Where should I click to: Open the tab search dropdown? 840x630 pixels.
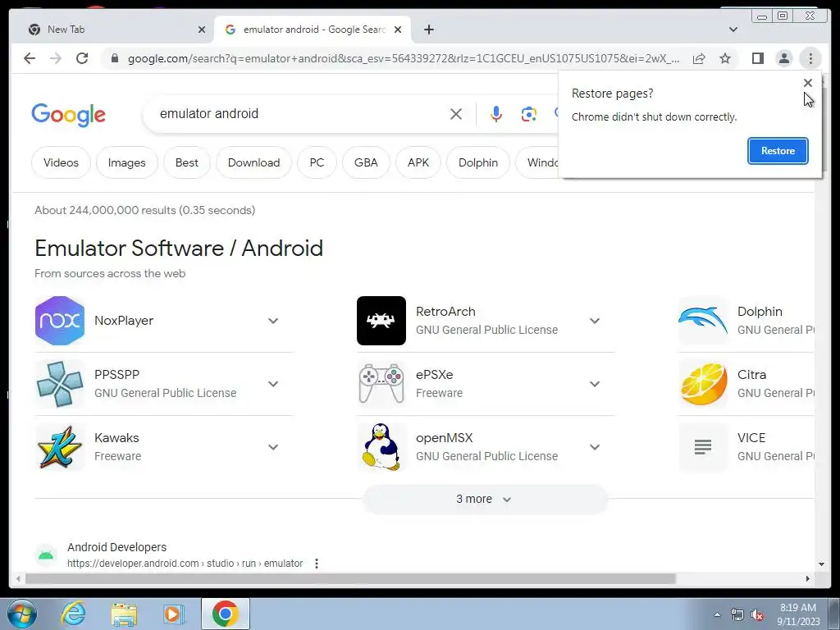(733, 30)
